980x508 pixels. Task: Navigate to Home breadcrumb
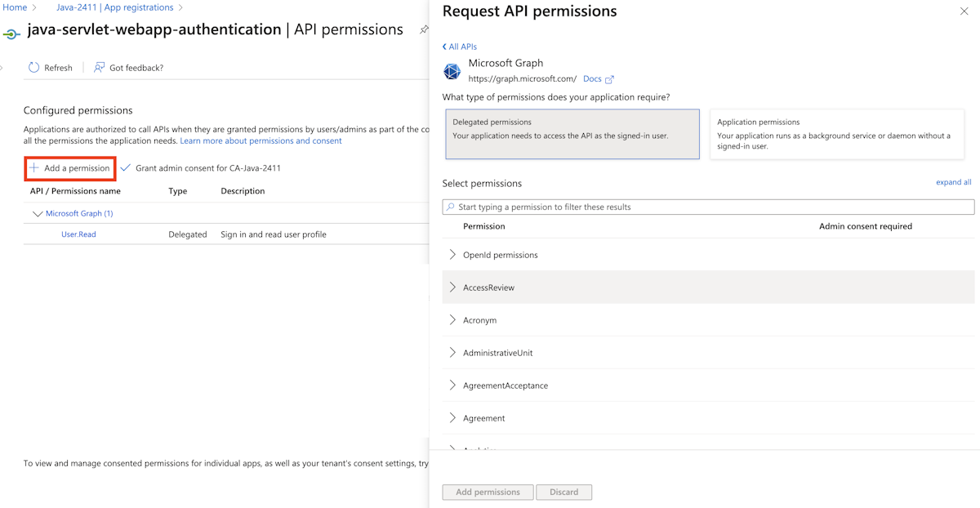[15, 7]
